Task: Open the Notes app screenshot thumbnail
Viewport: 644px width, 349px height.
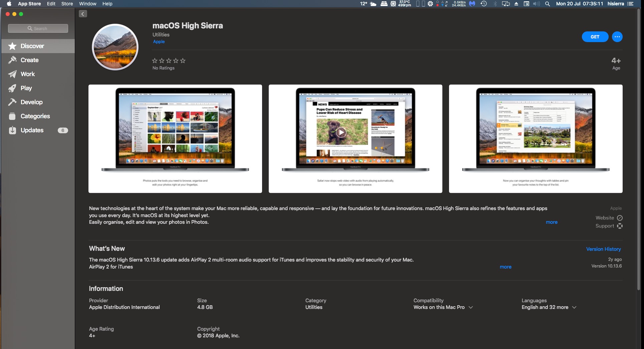Action: coord(536,139)
